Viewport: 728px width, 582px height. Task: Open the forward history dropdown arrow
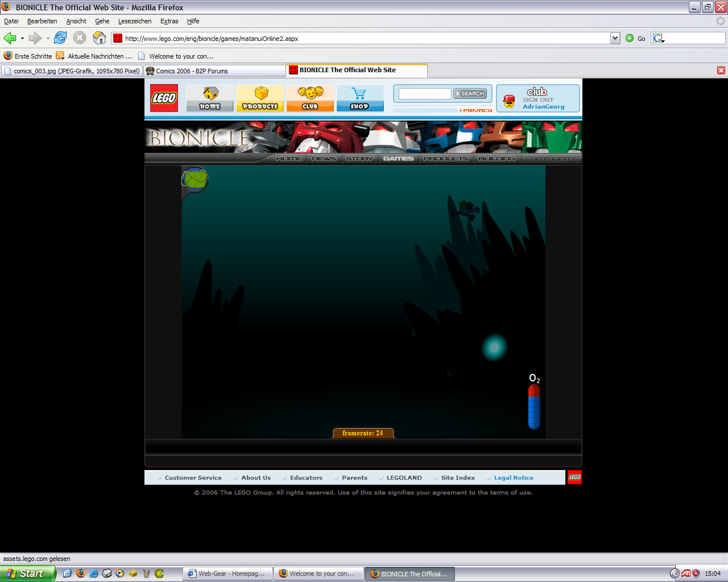click(x=48, y=39)
